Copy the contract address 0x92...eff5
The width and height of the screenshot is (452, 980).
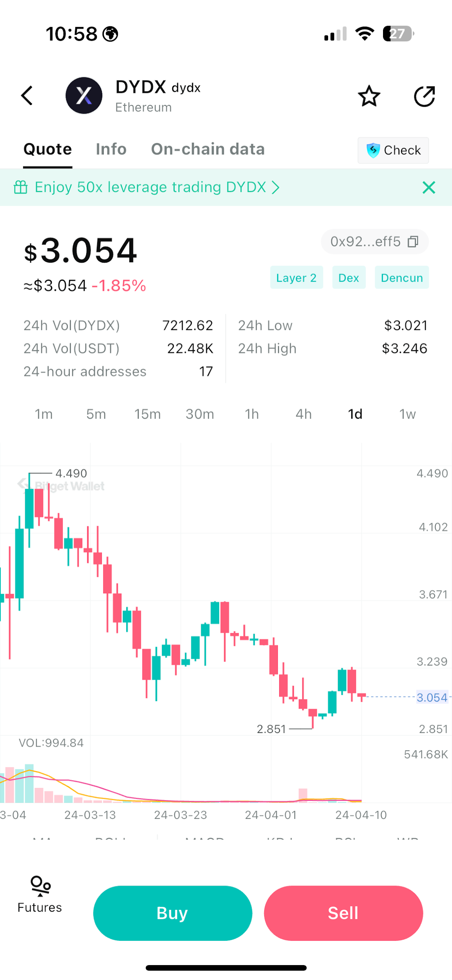click(413, 242)
